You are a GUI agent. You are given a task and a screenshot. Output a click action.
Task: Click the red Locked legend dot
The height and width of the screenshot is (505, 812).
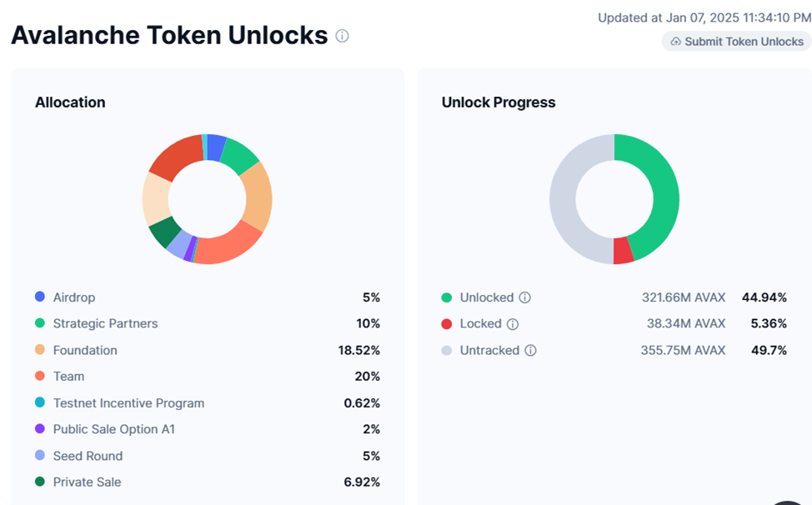(447, 324)
